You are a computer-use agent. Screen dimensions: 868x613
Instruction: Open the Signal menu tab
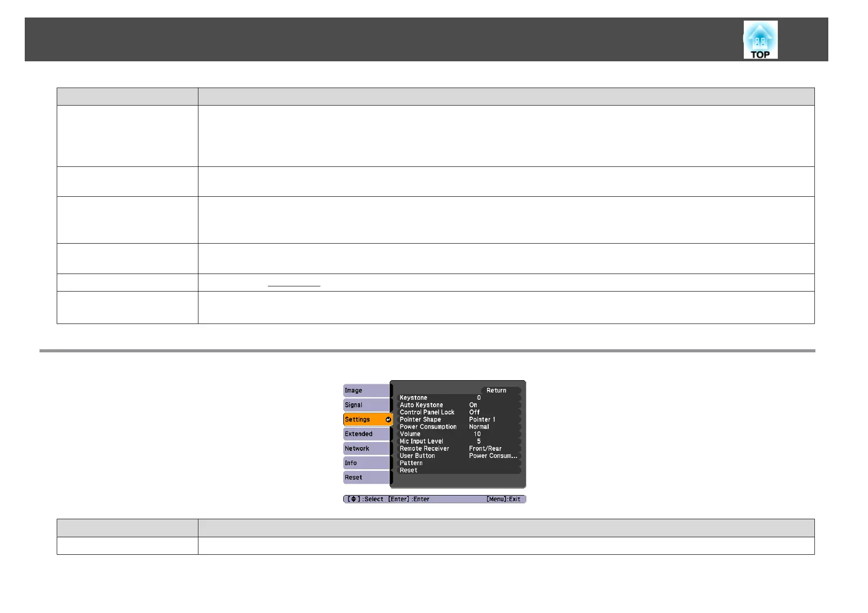pos(366,405)
